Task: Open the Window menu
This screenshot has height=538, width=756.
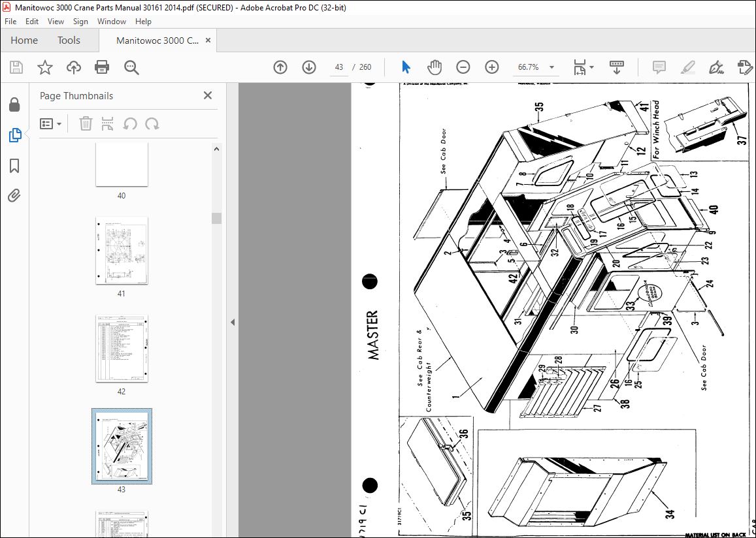Action: (111, 21)
